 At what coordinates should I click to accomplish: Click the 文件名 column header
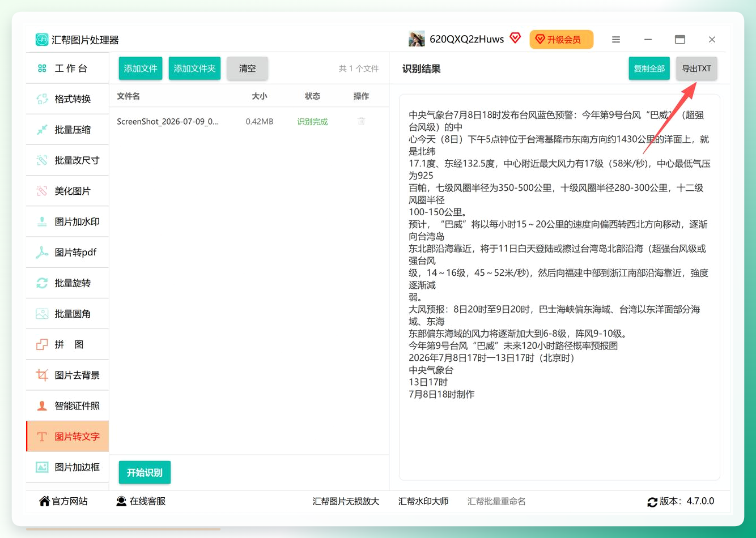click(x=128, y=96)
